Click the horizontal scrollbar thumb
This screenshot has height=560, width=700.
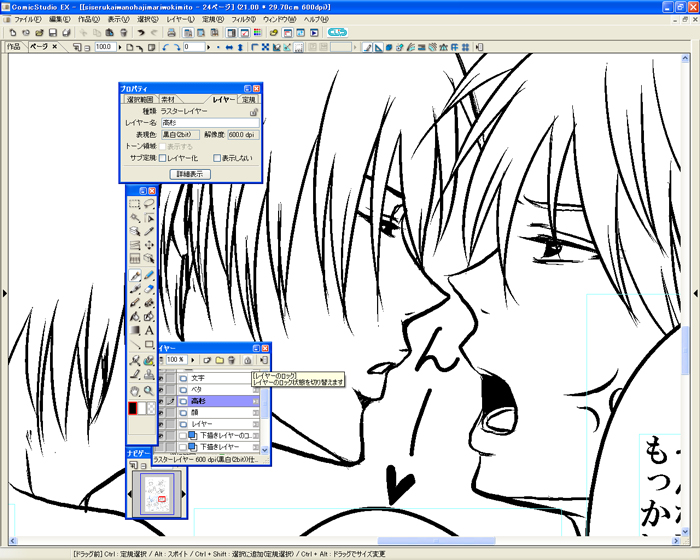click(436, 541)
